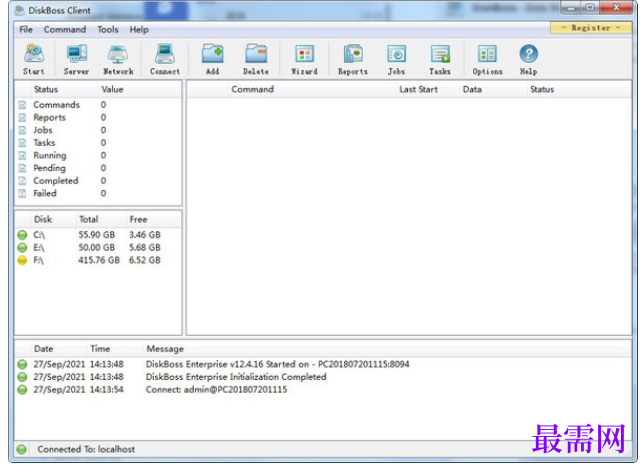Screen dimensions: 644x470
Task: Minimize the DiskBoss Client window
Action: [571, 8]
